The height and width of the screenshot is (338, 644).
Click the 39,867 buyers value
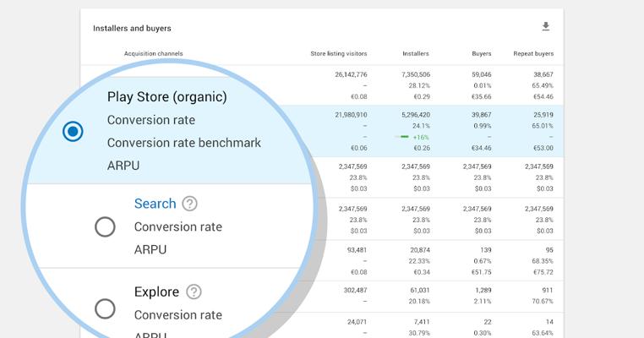(x=477, y=114)
